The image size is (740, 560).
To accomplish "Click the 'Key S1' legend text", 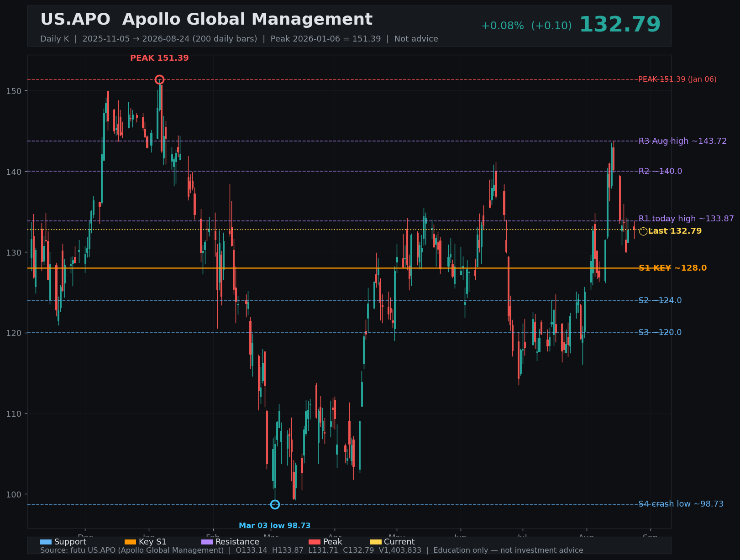I will 152,542.
